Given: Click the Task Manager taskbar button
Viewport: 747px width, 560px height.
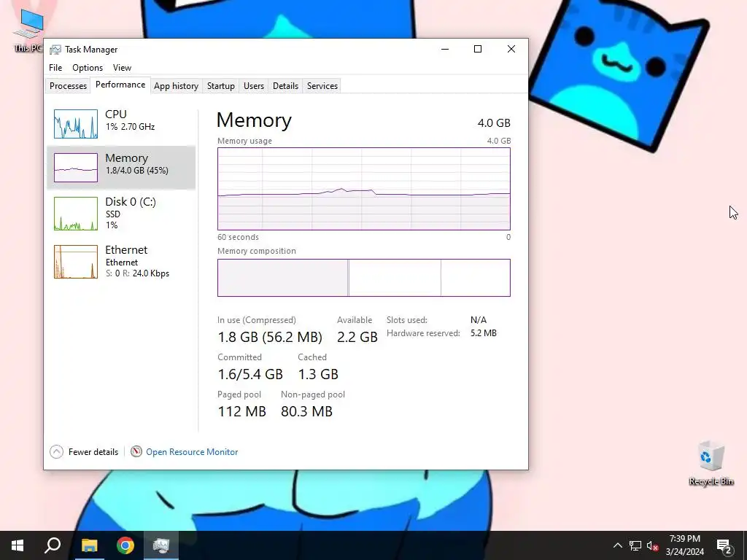Looking at the screenshot, I should 161,545.
